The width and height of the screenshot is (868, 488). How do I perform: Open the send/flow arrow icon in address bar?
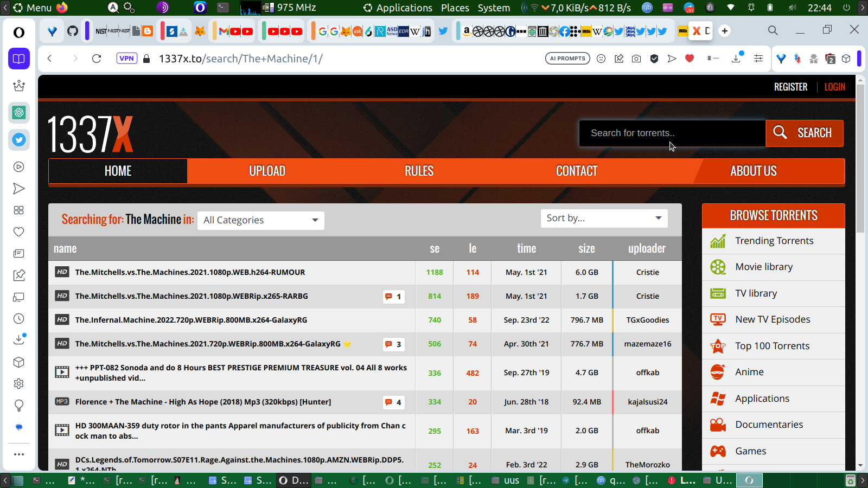tap(672, 59)
